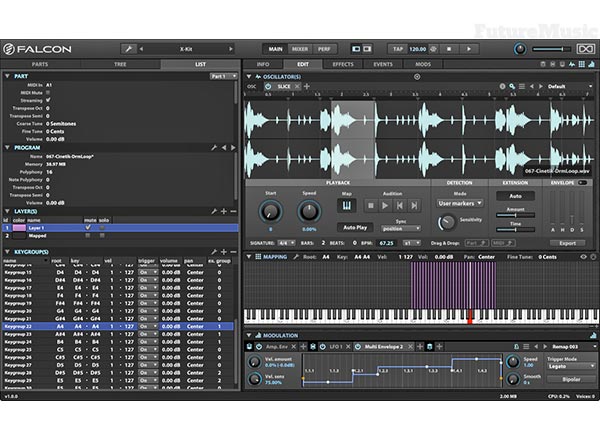Image resolution: width=600 pixels, height=440 pixels.
Task: Select the Multi Envelope 2 modulation tab
Action: tap(384, 347)
